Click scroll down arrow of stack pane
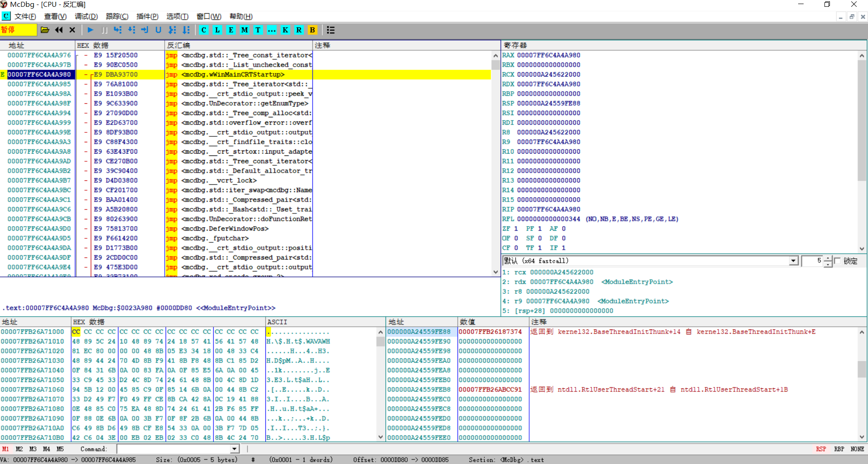Screen dimensions: 868x464 [x=862, y=437]
